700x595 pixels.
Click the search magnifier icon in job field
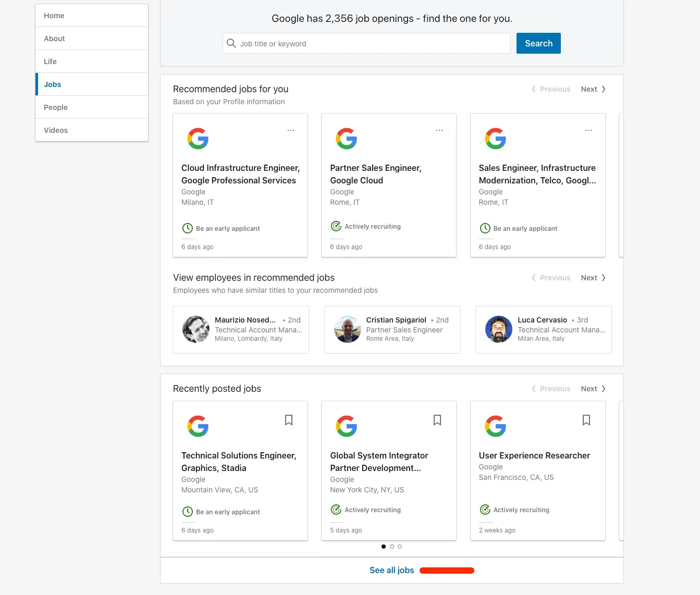231,43
